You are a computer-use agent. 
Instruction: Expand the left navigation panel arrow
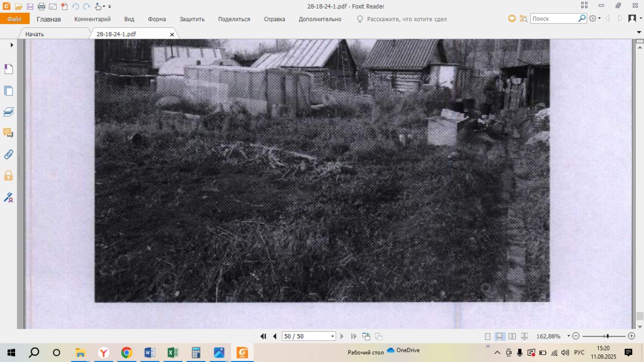pyautogui.click(x=12, y=45)
